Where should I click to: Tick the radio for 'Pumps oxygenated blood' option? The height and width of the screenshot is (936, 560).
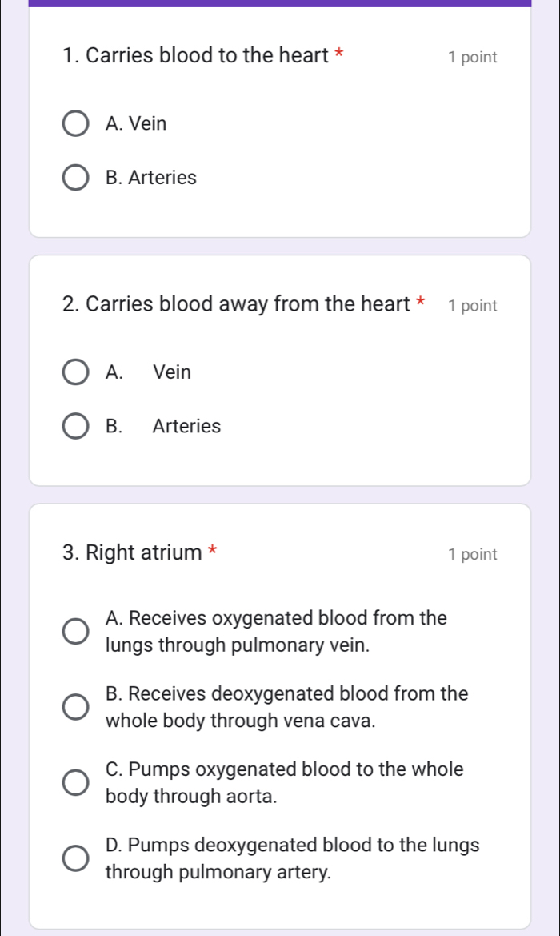click(76, 782)
